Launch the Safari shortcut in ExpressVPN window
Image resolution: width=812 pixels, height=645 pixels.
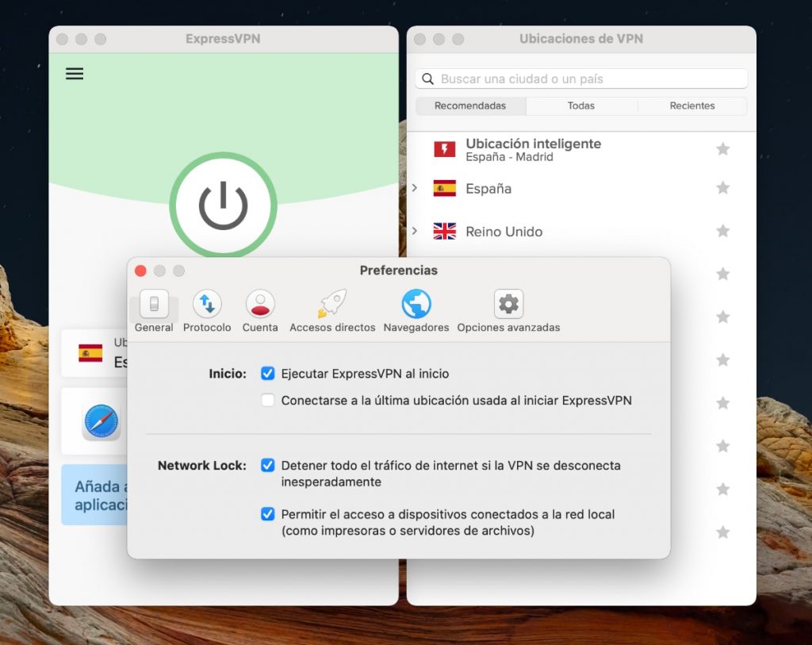point(101,422)
